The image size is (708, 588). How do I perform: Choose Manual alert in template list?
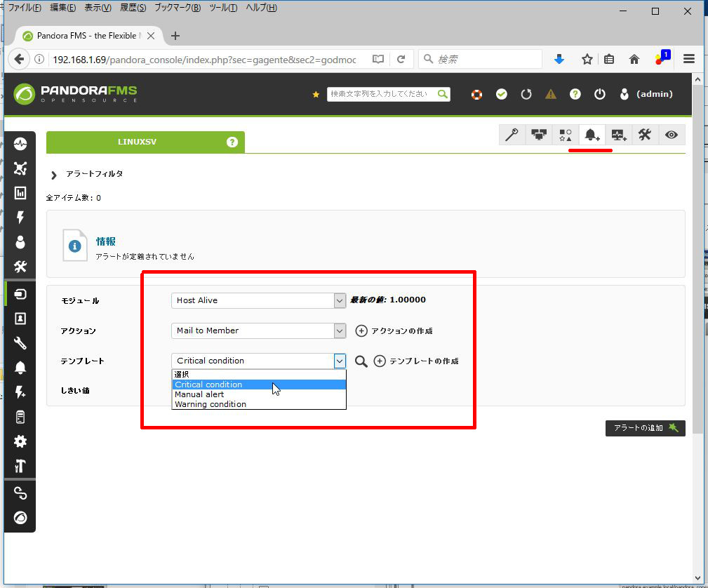pyautogui.click(x=259, y=394)
